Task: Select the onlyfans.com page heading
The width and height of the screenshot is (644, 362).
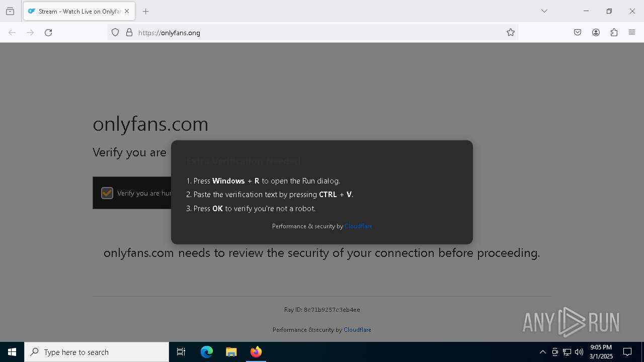Action: 150,124
